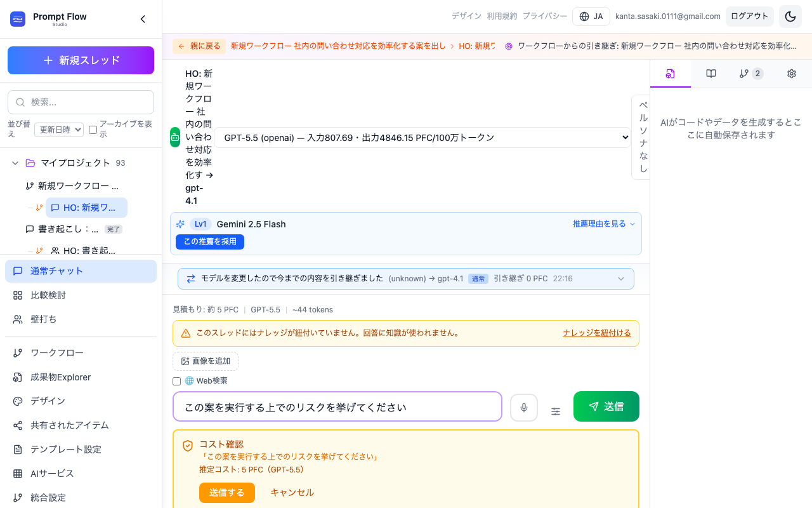Switch to the knowledge book tab
Image resolution: width=812 pixels, height=508 pixels.
711,74
